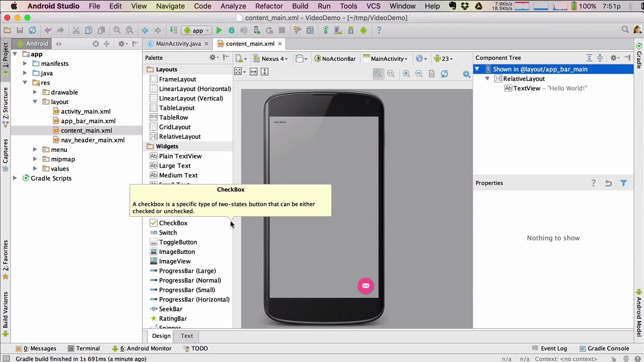Image resolution: width=644 pixels, height=362 pixels.
Task: Pick ImageView from the Palette
Action: tap(175, 261)
